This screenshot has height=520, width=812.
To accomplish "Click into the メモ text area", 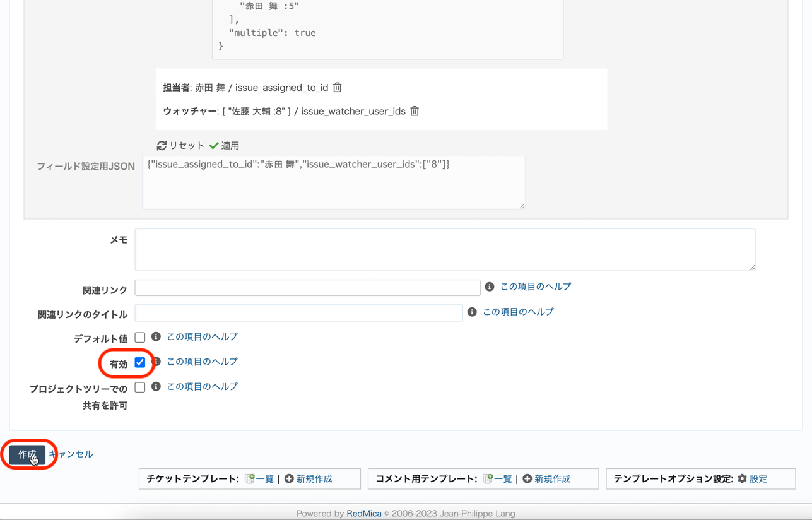I will pos(445,250).
